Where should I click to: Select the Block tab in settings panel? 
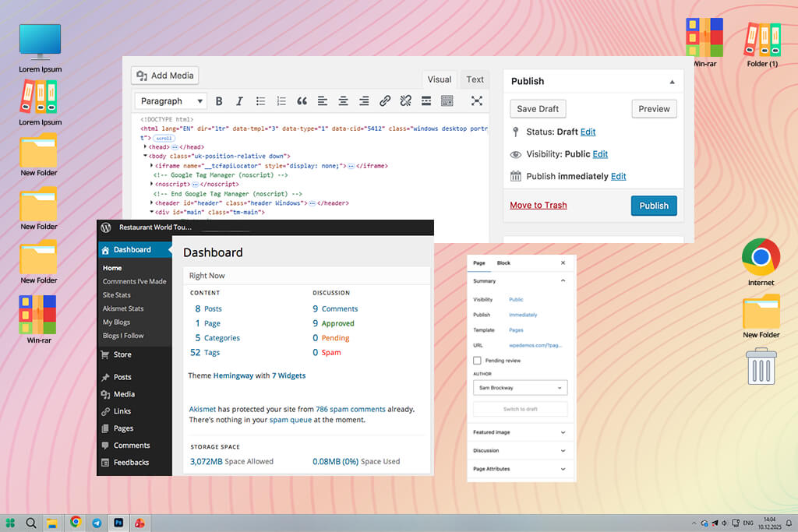pyautogui.click(x=503, y=263)
